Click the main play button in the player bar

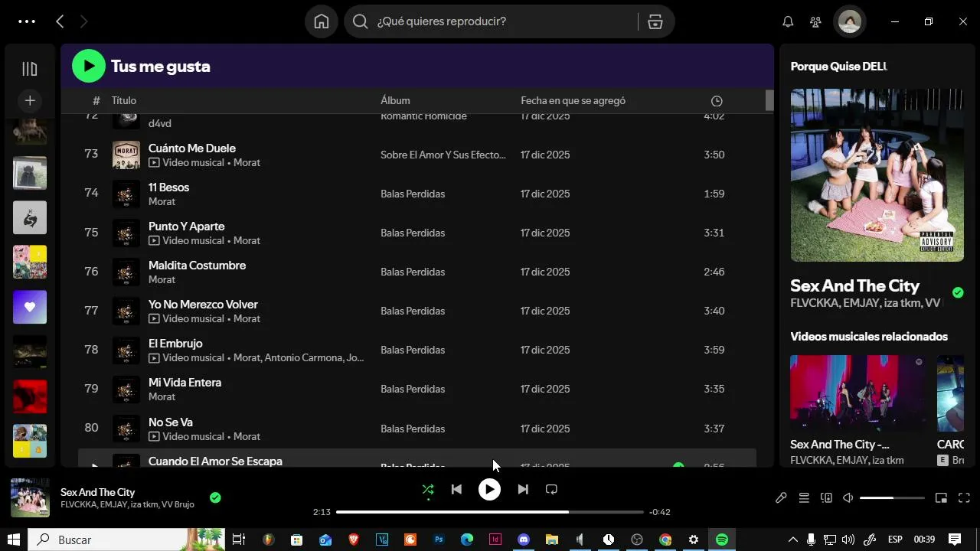(x=489, y=489)
